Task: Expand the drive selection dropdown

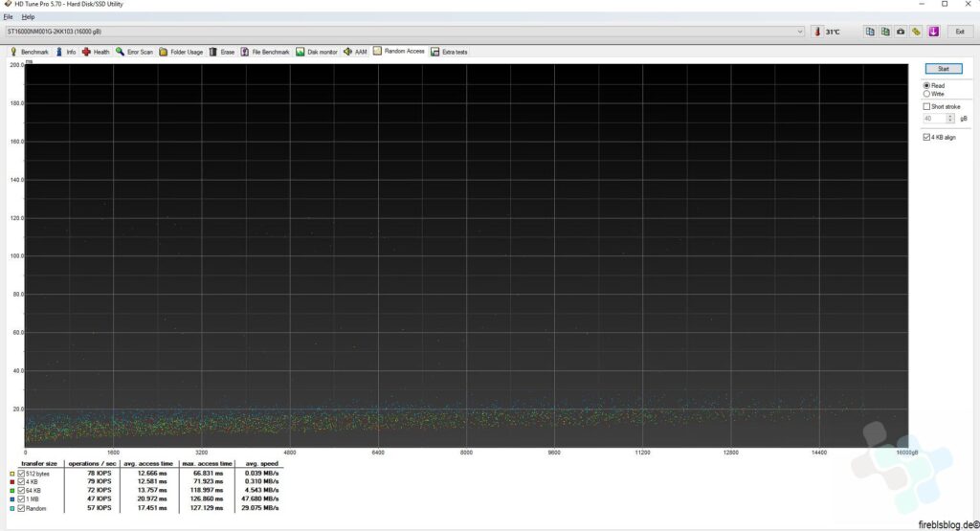Action: pos(800,32)
